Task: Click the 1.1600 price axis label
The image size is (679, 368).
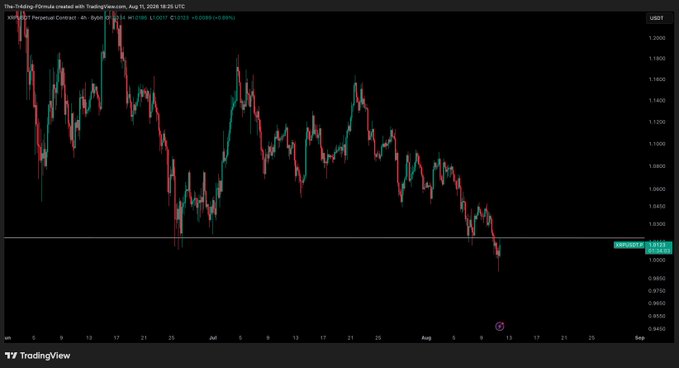Action: coord(657,79)
